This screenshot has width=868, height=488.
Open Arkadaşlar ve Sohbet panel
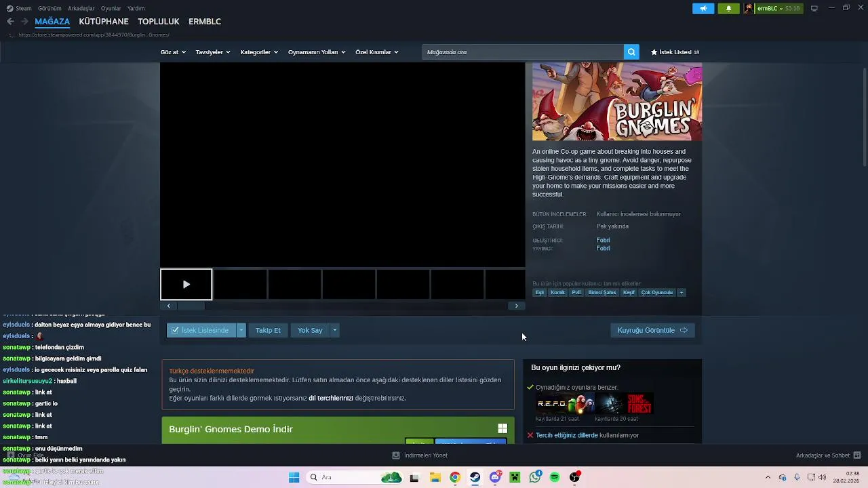pyautogui.click(x=828, y=455)
